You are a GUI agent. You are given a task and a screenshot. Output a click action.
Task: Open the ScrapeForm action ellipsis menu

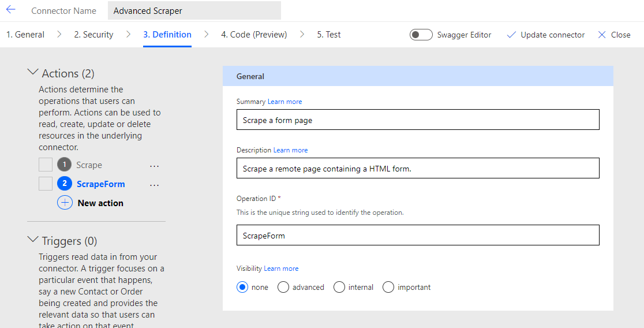coord(154,185)
